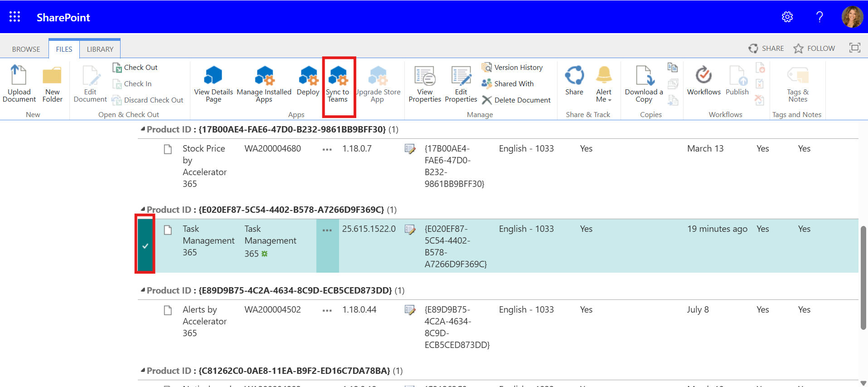Click version 25.615.1522.0 cell
This screenshot has height=387, width=868.
(x=369, y=229)
